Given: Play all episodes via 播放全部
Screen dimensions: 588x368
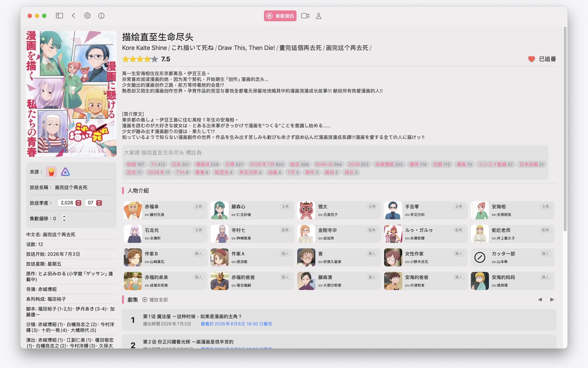Looking at the screenshot, I should (155, 300).
